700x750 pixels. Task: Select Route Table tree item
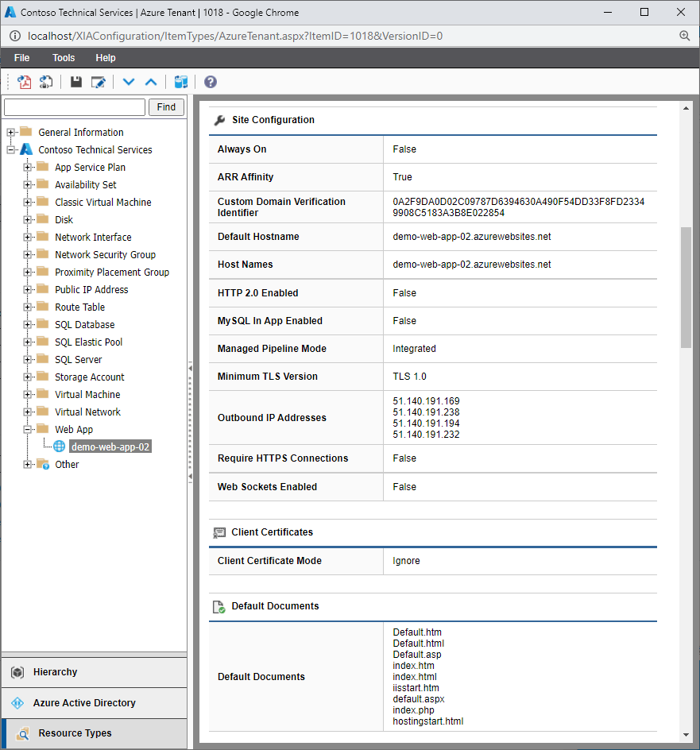pos(80,307)
